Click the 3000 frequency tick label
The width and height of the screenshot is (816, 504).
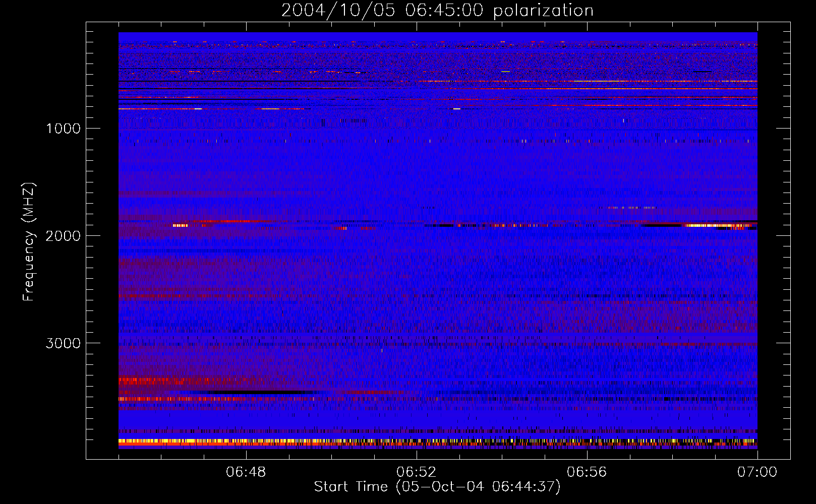pyautogui.click(x=63, y=343)
